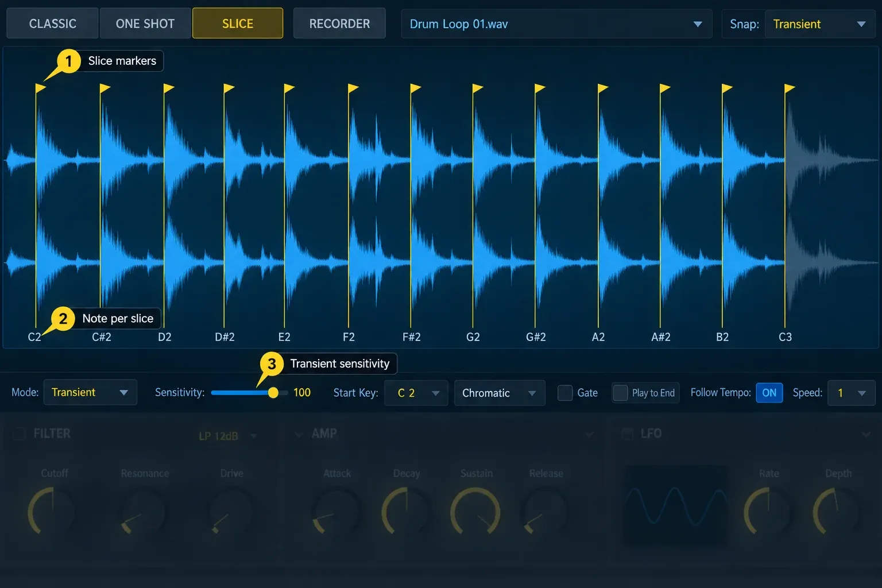
Task: Toggle the FILTER section enable box
Action: [20, 434]
